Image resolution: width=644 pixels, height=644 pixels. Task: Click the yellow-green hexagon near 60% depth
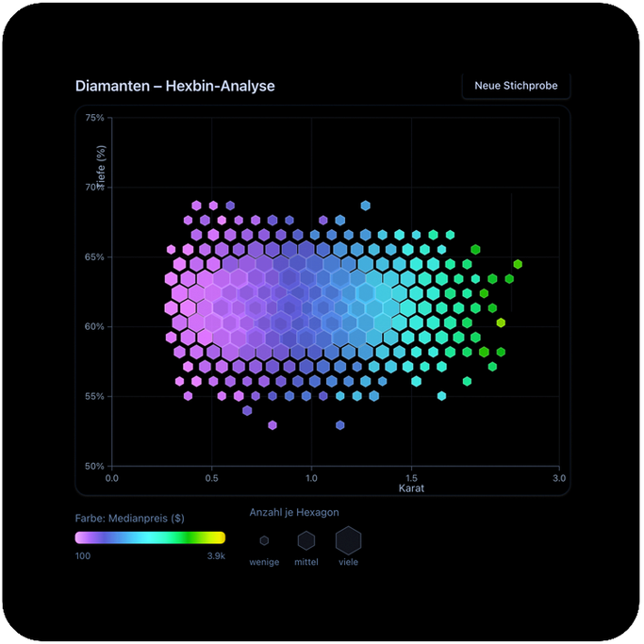(501, 322)
